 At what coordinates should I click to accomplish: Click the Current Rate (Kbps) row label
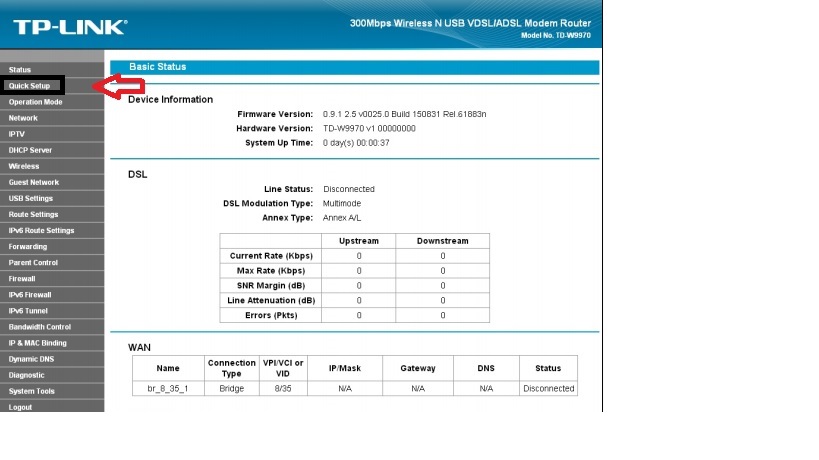tap(271, 256)
